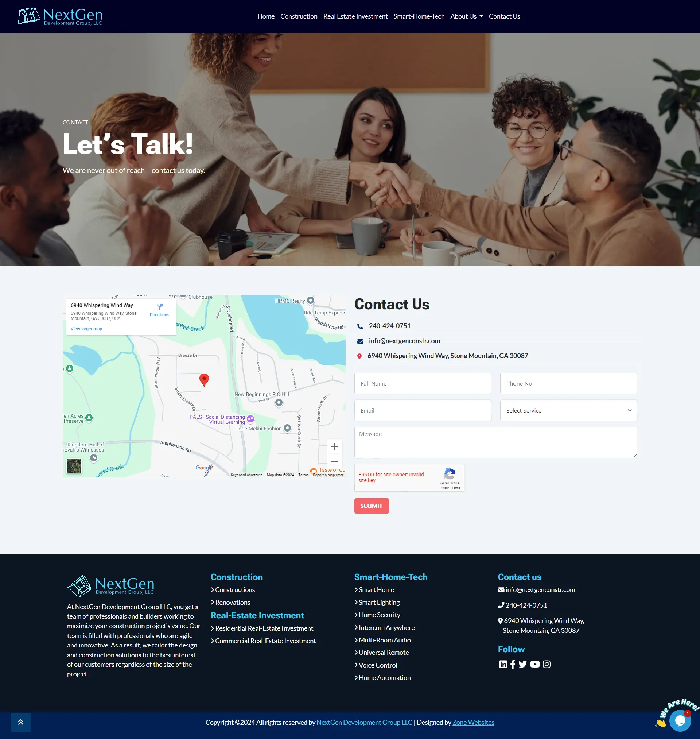Click the chevron next to Residential Real-Estate Investment
Viewport: 700px width, 739px height.
click(213, 628)
